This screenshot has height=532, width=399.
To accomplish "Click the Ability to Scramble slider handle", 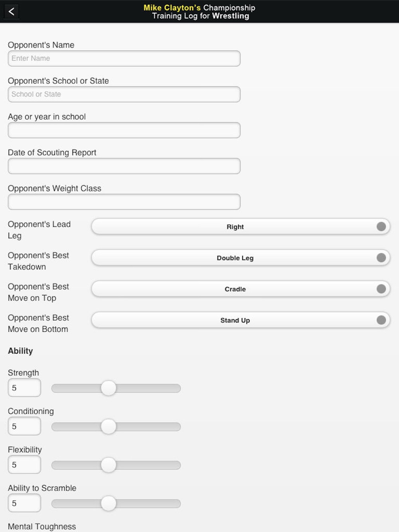I will [x=108, y=503].
